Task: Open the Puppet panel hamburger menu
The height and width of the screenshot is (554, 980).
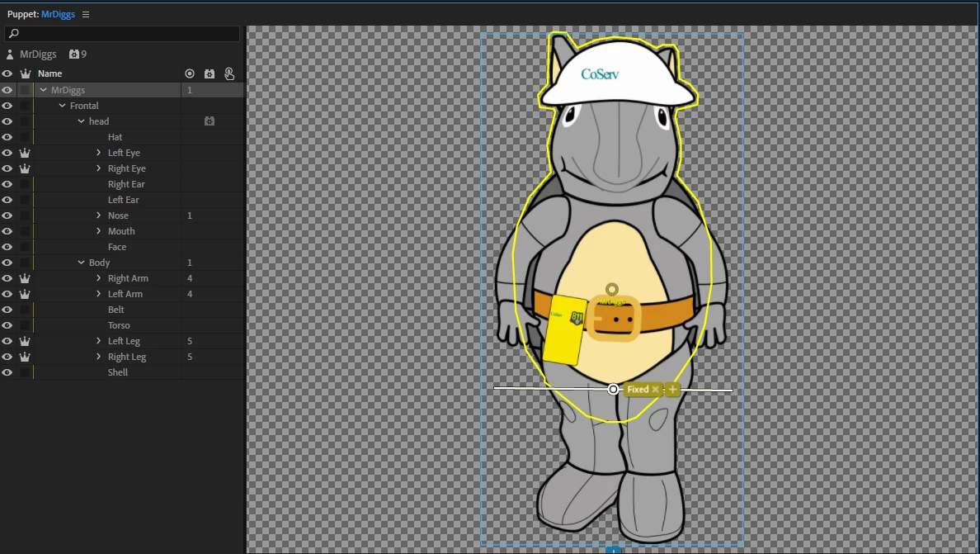Action: point(86,14)
